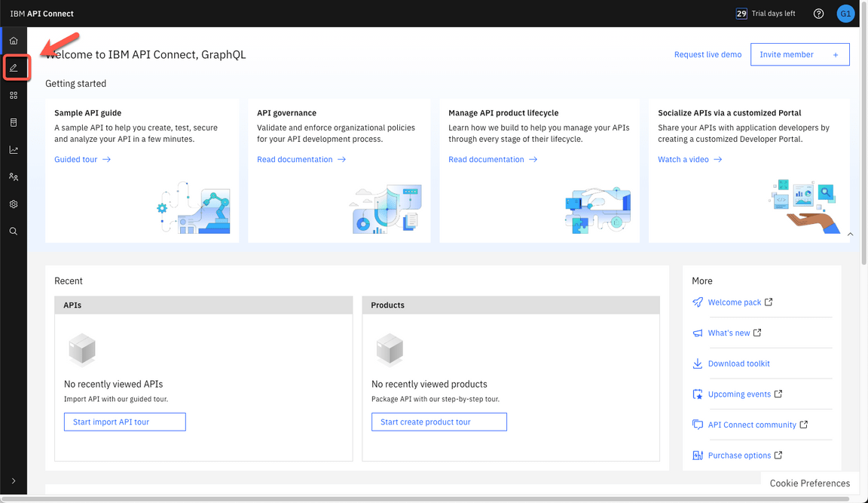Click the Watch a video link
The width and height of the screenshot is (868, 503).
689,159
